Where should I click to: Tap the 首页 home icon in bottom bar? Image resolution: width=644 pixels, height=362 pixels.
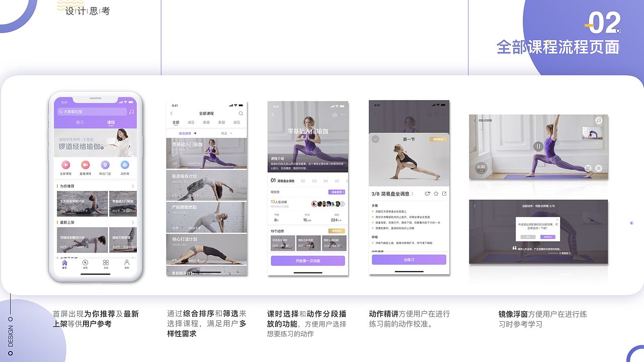pos(64,262)
